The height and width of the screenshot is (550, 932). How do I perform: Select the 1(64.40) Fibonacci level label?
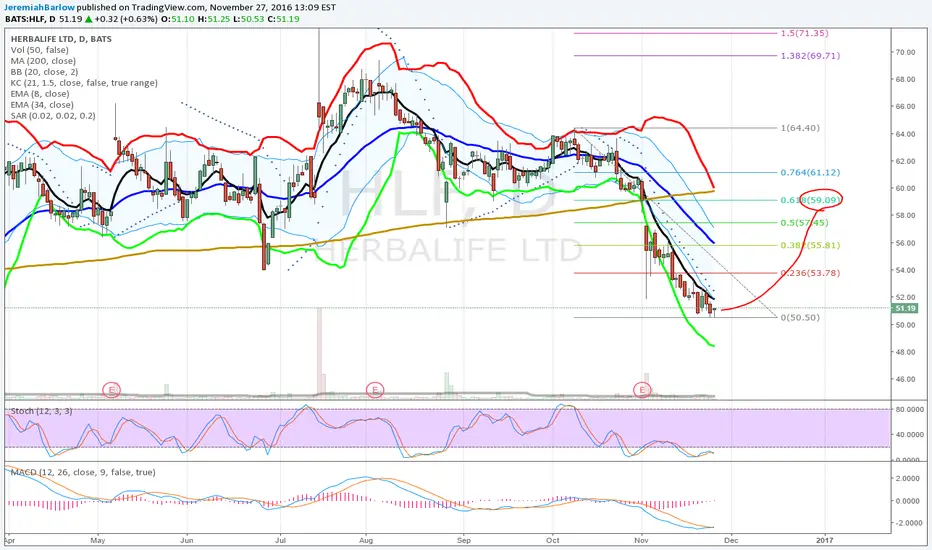coord(800,128)
